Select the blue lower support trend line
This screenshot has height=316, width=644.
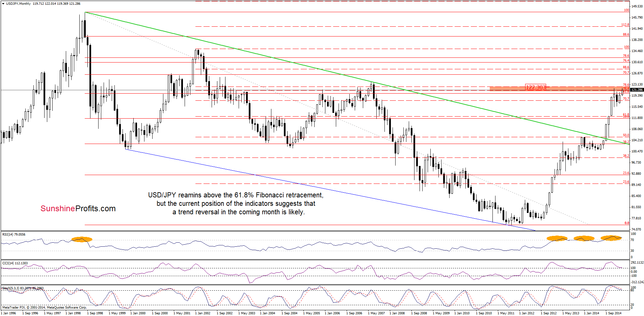pos(330,190)
